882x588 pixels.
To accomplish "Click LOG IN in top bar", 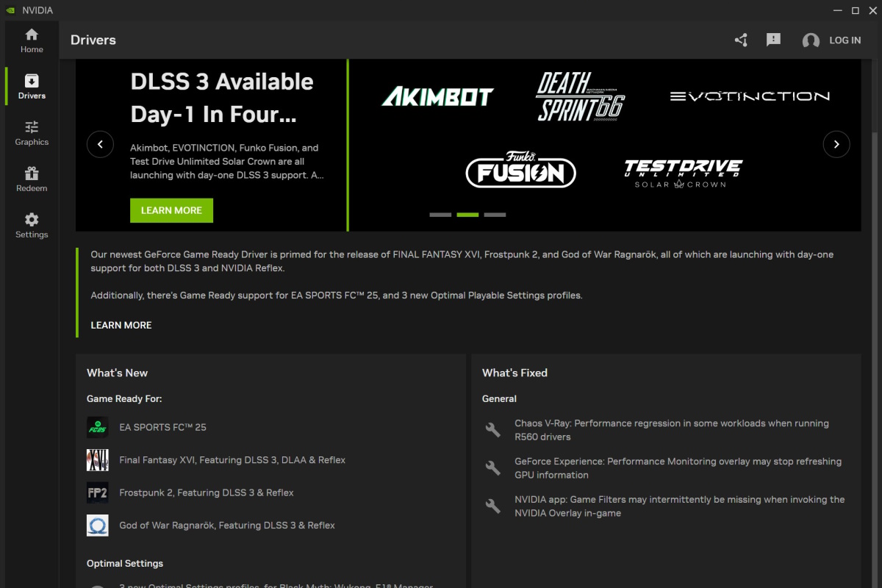I will [x=845, y=40].
